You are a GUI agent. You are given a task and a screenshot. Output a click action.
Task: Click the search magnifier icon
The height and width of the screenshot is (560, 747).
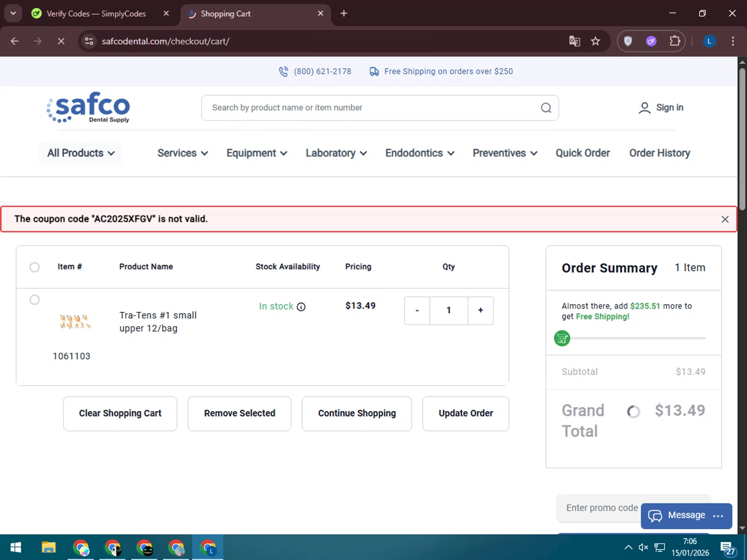pyautogui.click(x=546, y=108)
